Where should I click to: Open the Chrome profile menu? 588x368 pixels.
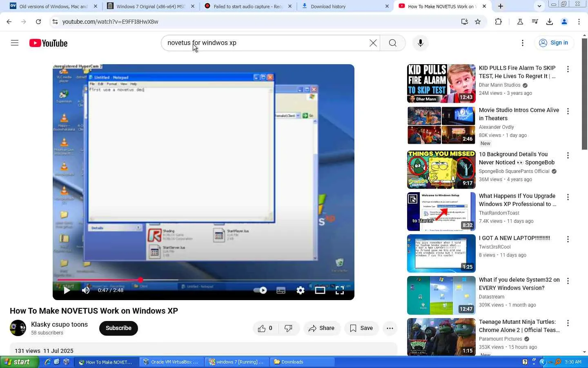(x=564, y=22)
